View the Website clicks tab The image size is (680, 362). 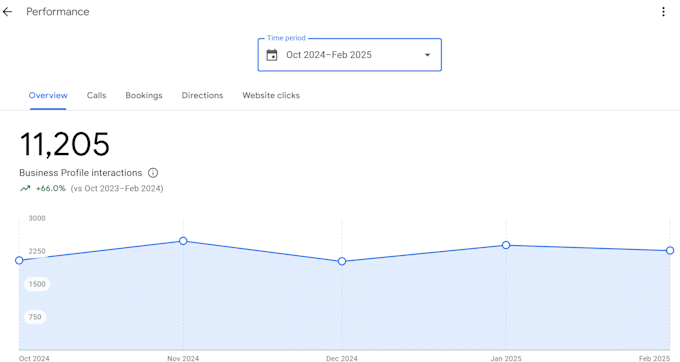tap(271, 95)
